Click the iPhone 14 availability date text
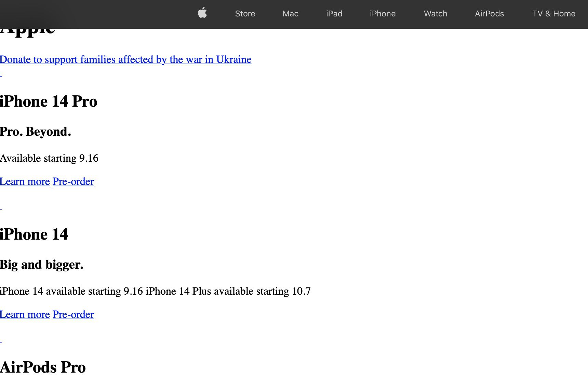 (156, 291)
